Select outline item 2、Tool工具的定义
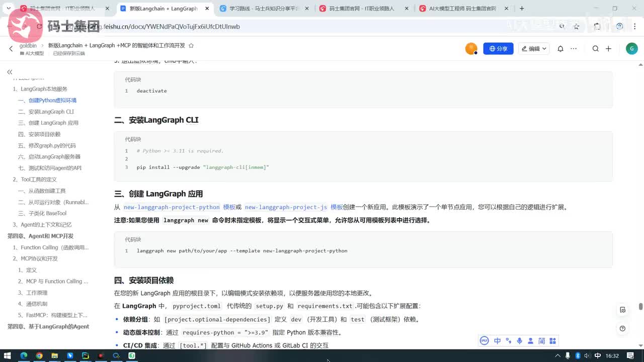644x362 pixels. point(35,179)
